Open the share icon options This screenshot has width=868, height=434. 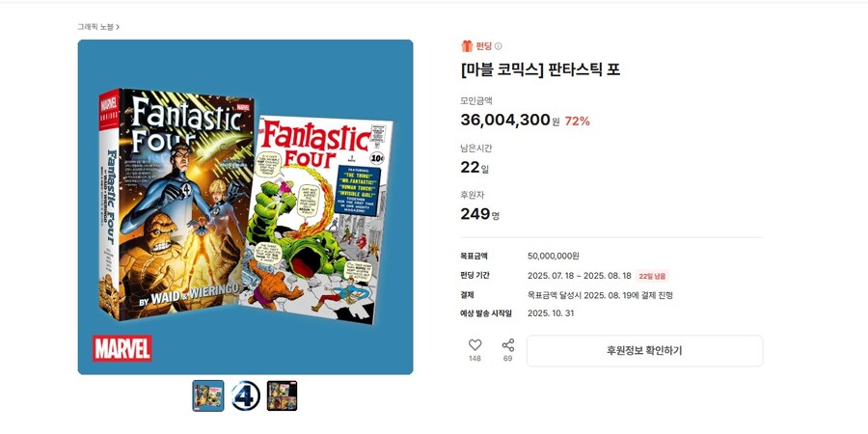click(507, 345)
